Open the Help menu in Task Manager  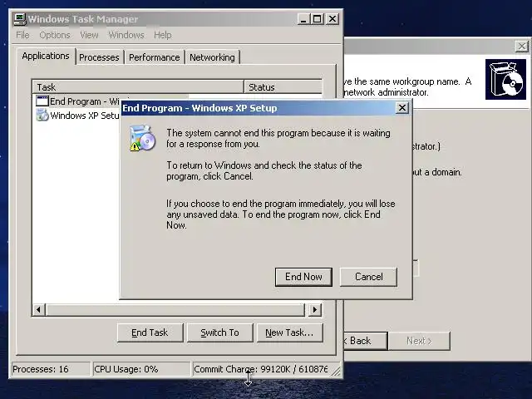[163, 35]
